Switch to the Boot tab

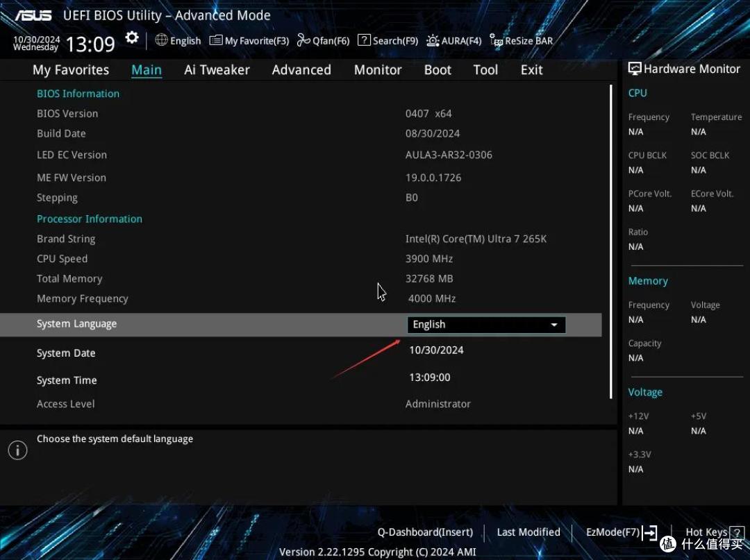(437, 70)
